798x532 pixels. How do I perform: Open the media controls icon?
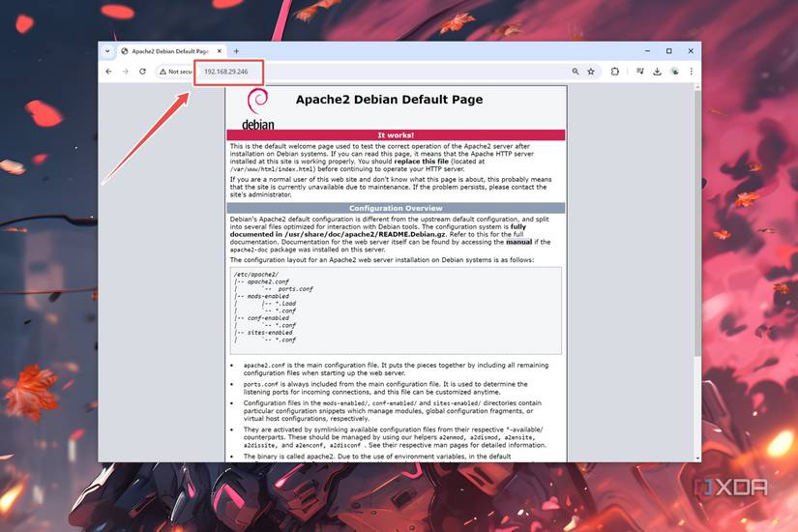(x=640, y=72)
